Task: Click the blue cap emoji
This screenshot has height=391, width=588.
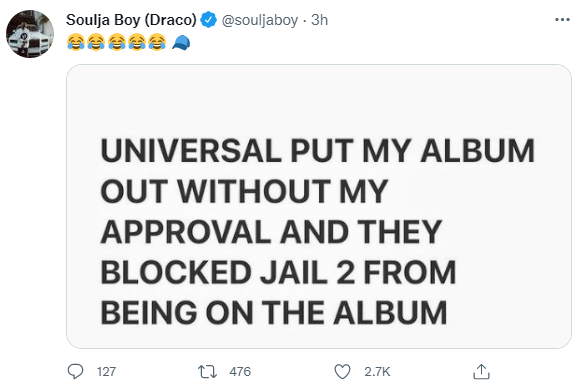Action: [x=182, y=43]
